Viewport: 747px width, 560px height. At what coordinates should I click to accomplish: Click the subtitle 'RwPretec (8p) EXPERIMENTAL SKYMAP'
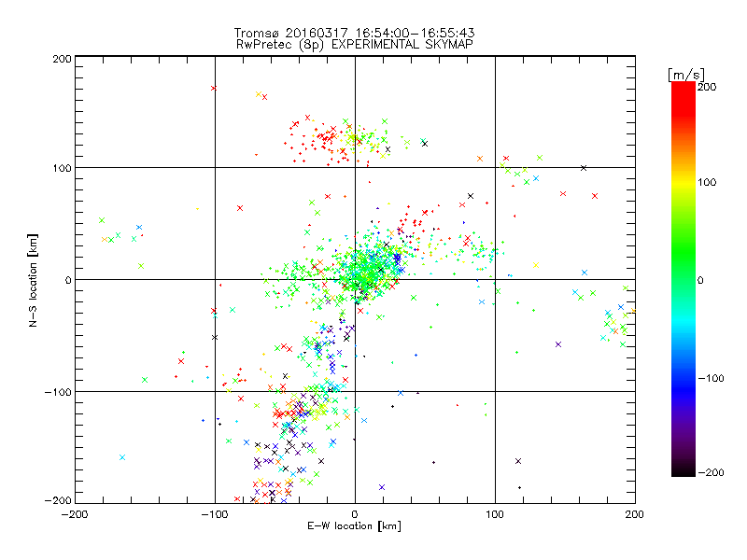354,44
